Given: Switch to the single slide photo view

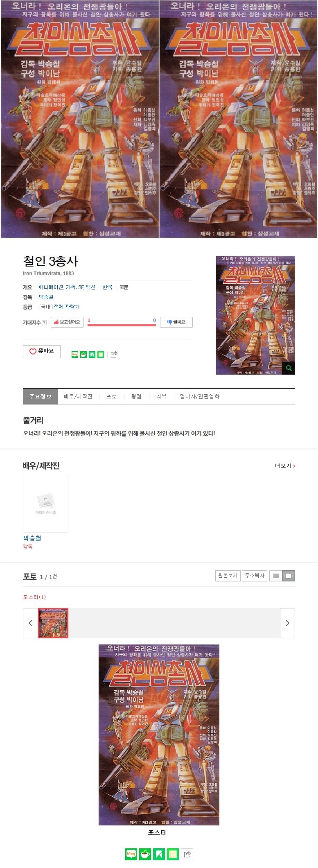Looking at the screenshot, I should (289, 576).
